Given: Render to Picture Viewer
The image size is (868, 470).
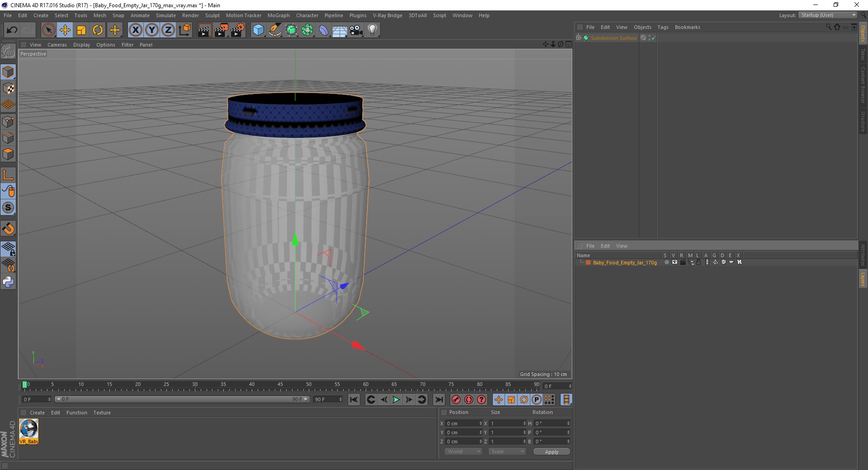Looking at the screenshot, I should 221,30.
